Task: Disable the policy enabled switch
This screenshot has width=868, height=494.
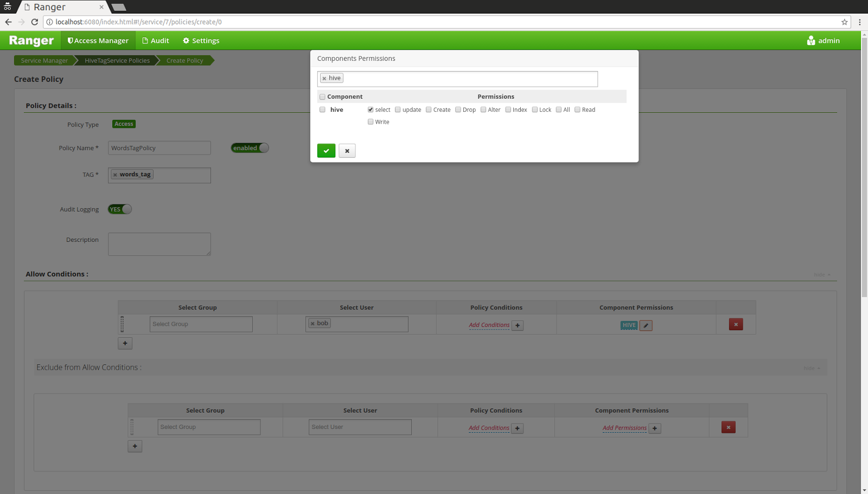Action: point(249,147)
